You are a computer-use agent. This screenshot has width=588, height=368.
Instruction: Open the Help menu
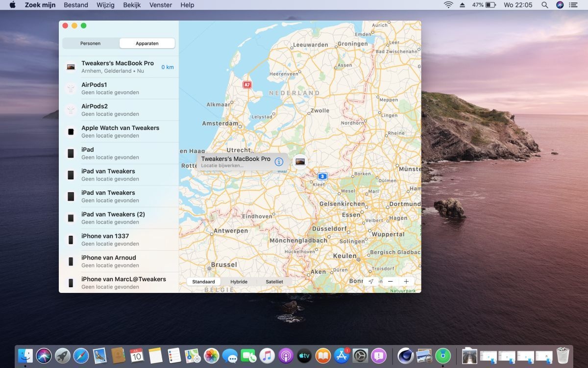[x=187, y=5]
